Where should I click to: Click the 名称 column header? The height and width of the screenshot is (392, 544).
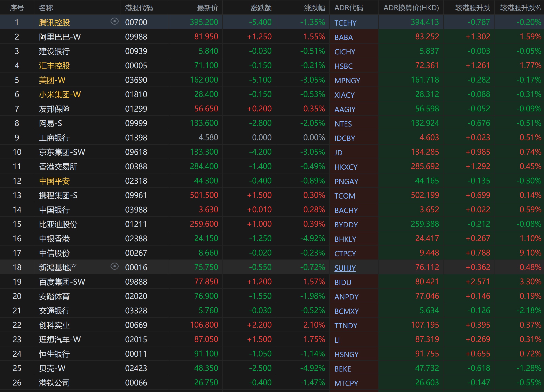coord(46,8)
